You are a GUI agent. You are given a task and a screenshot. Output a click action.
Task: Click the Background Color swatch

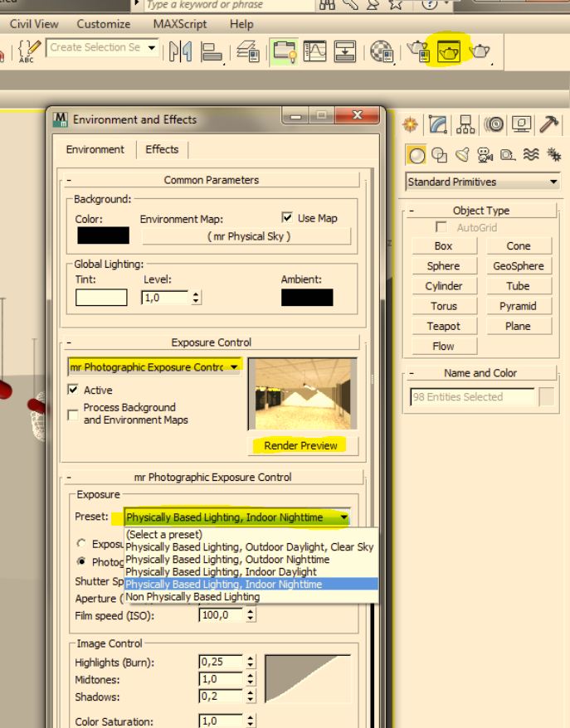tap(103, 235)
